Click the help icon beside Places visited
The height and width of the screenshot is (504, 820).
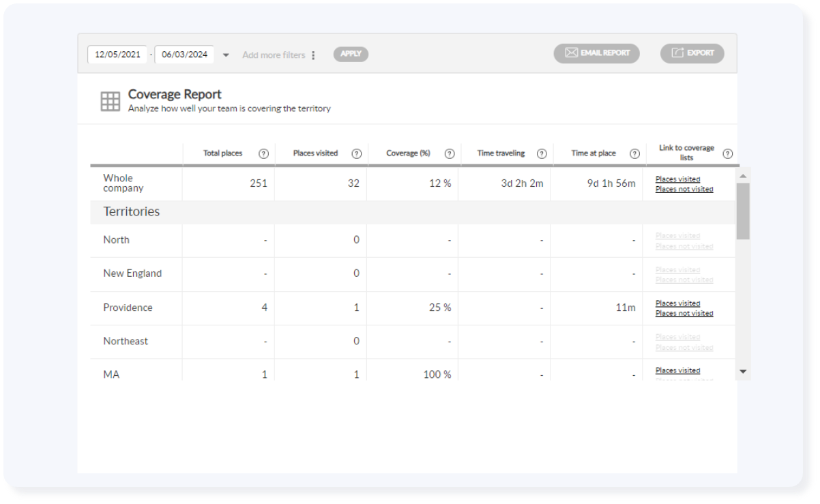tap(356, 153)
